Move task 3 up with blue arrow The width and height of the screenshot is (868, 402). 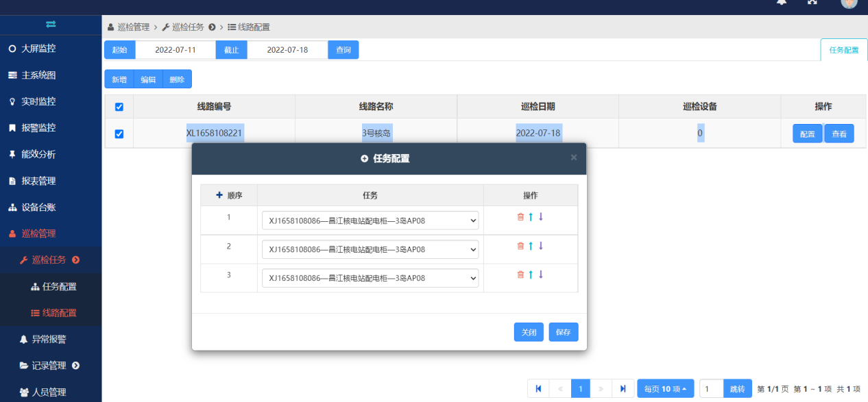pyautogui.click(x=530, y=274)
